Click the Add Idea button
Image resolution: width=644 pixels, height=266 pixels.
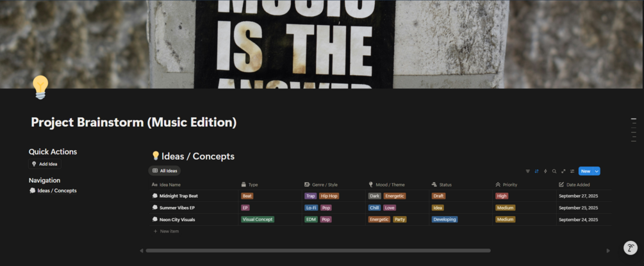pyautogui.click(x=45, y=163)
